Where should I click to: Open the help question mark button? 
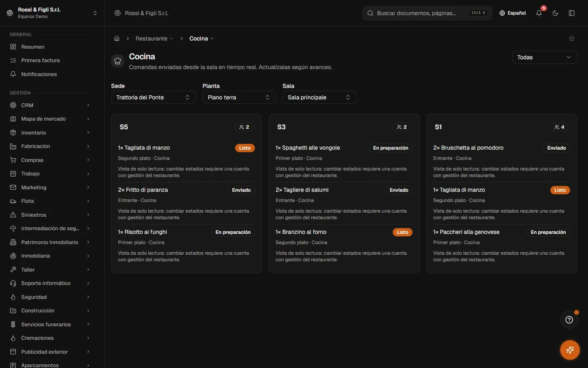coord(569,320)
